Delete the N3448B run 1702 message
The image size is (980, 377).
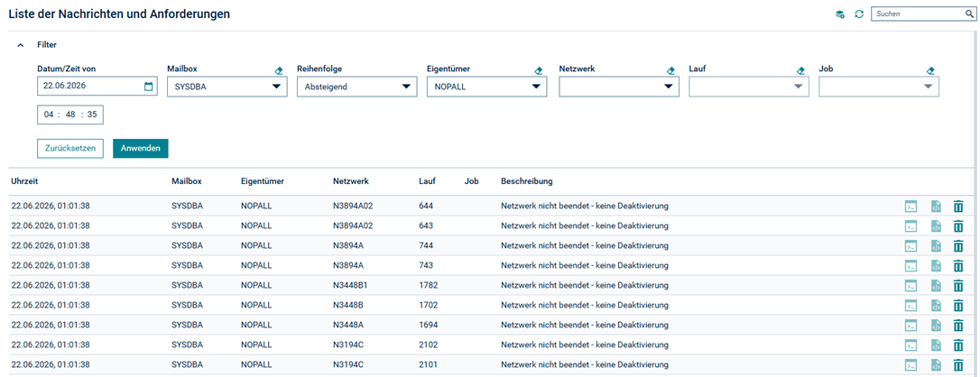(958, 306)
